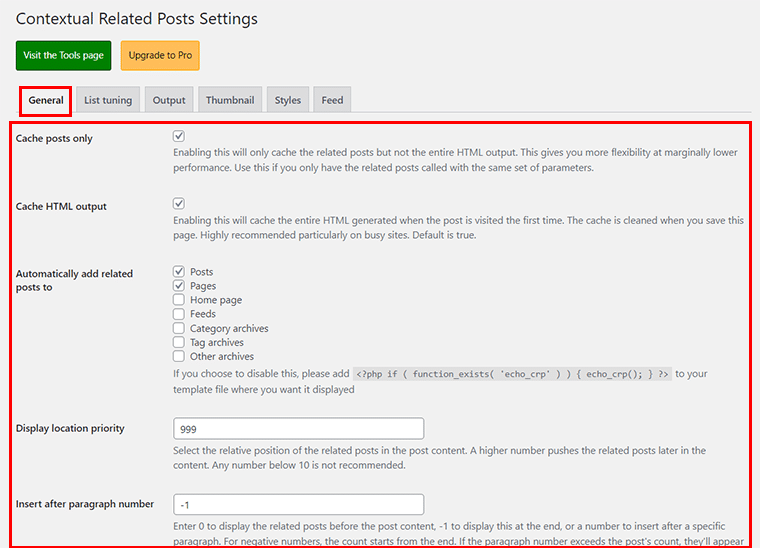Tick the Feeds checkbox
Viewport: 760px width, 548px height.
point(179,313)
